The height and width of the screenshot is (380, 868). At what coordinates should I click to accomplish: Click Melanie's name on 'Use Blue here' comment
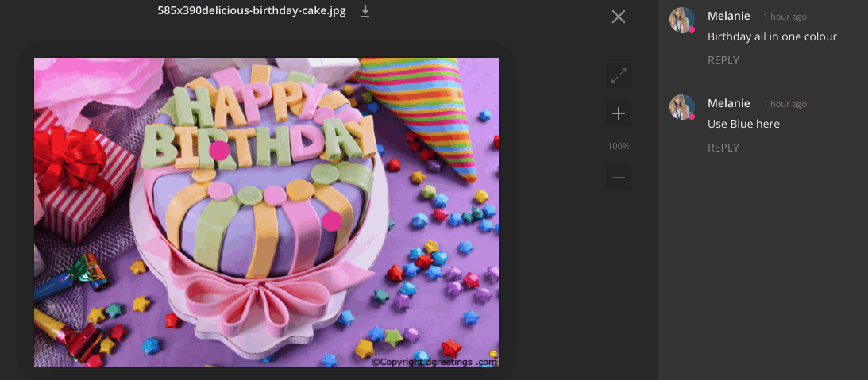pos(728,103)
